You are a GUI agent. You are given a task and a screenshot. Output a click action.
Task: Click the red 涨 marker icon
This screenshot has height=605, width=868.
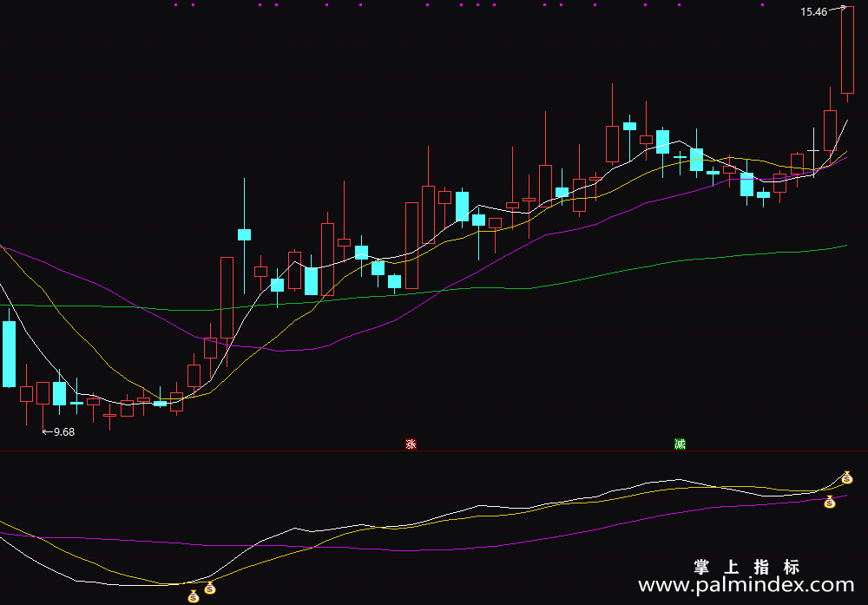click(x=411, y=444)
